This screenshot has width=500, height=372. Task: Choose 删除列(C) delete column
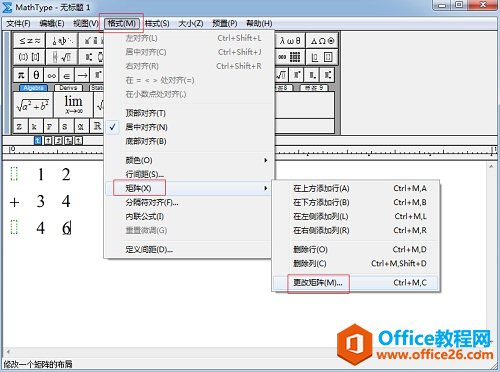(356, 263)
